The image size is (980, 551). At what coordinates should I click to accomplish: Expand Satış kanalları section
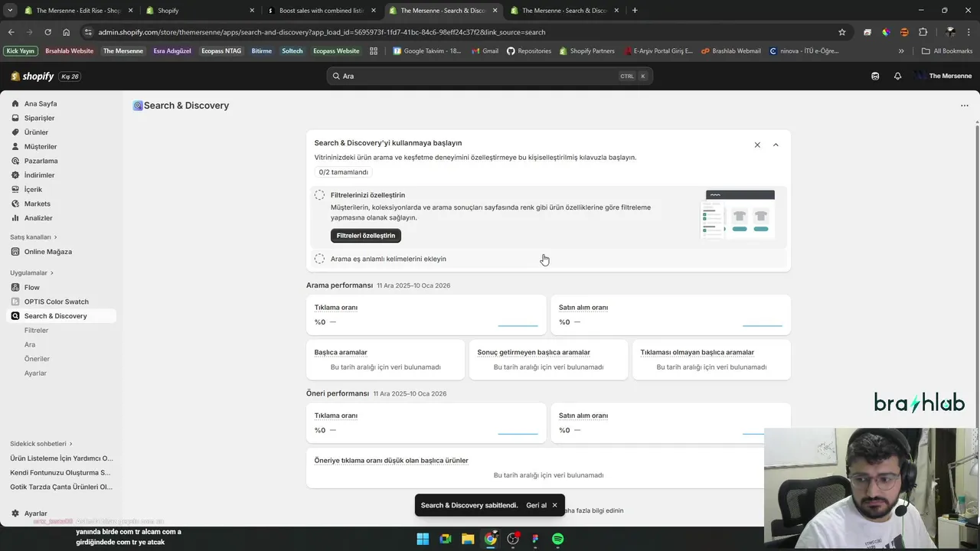tap(34, 237)
